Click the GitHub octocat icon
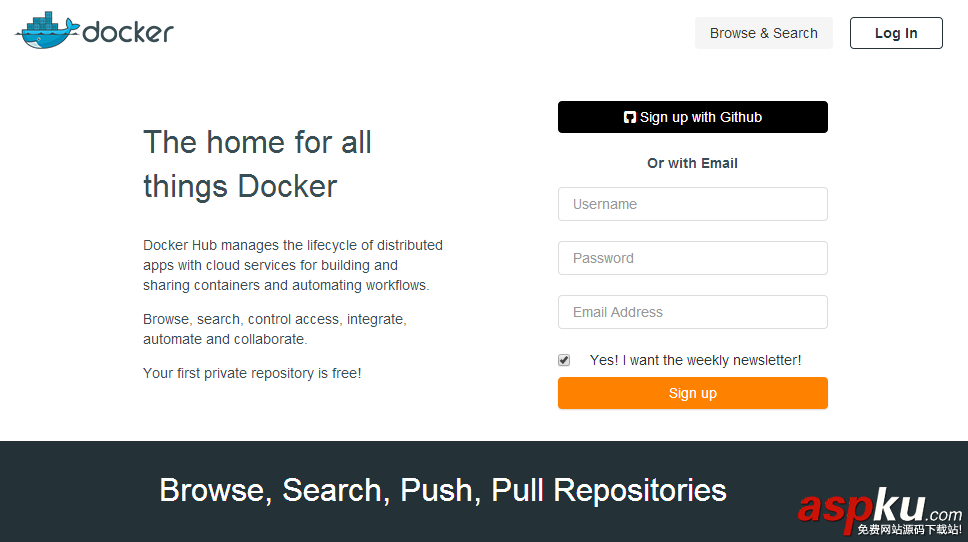Viewport: 968px width, 542px height. [x=630, y=117]
